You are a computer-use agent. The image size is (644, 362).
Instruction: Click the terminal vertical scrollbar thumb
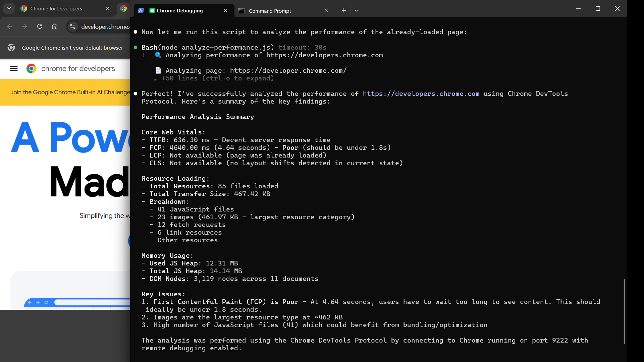click(x=624, y=311)
